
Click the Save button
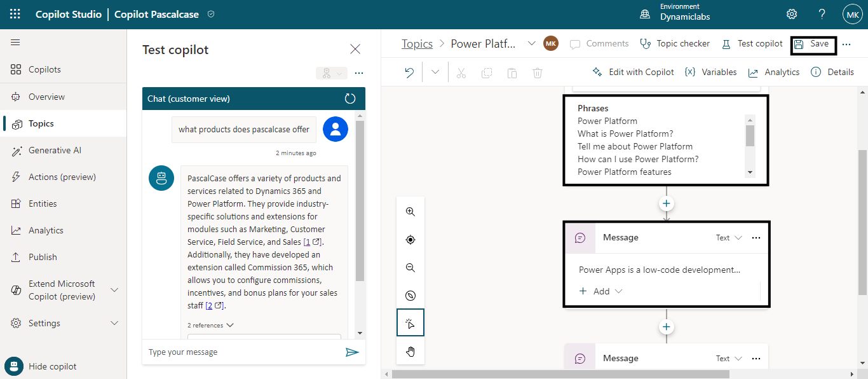point(813,44)
